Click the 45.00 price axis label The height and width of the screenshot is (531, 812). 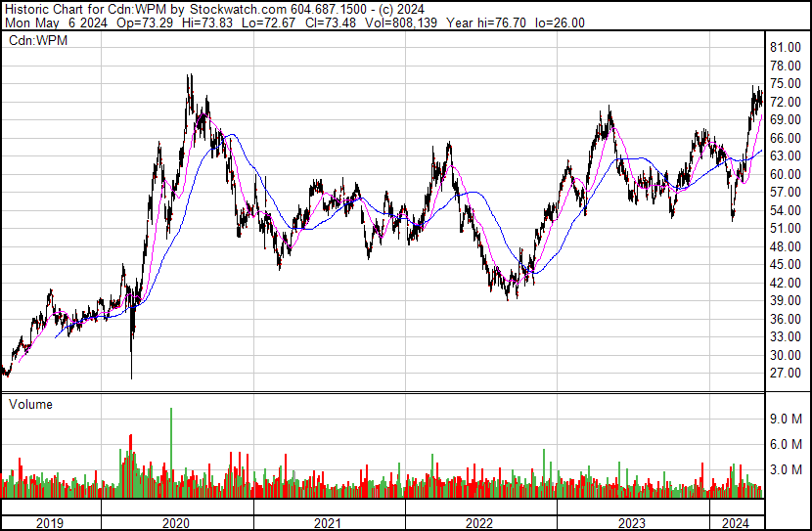tap(786, 264)
